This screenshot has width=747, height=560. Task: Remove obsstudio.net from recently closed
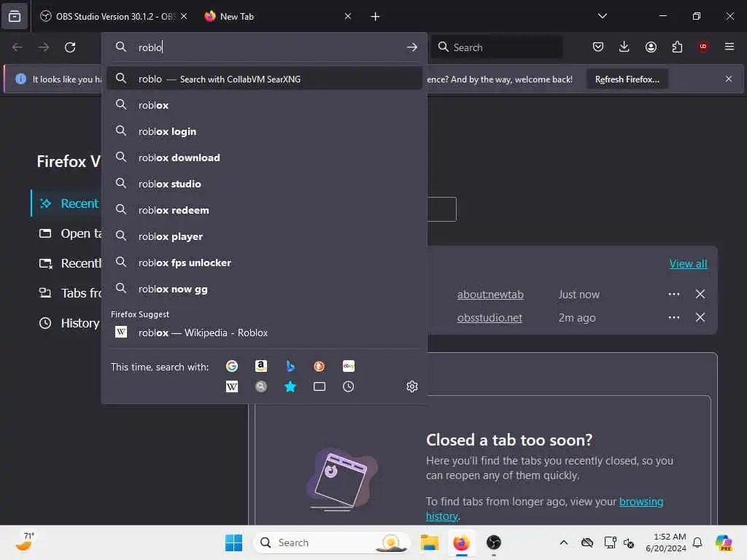coord(700,317)
